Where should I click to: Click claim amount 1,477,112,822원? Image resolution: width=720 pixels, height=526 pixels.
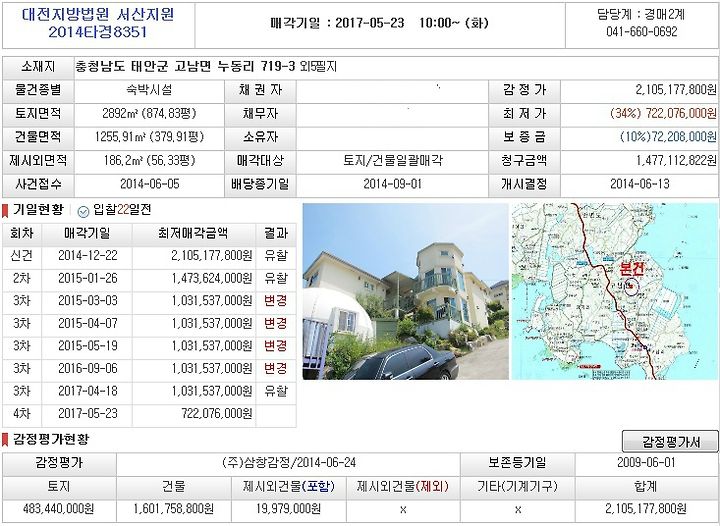point(676,160)
